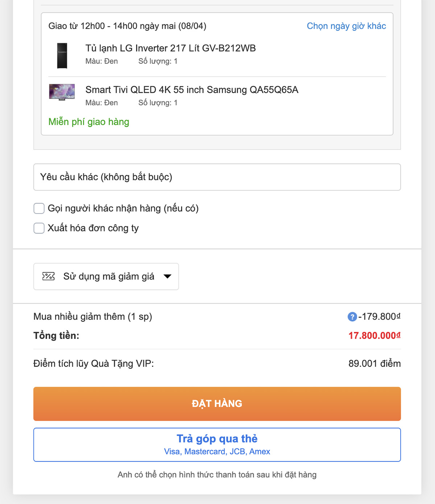Open the Samsung QLED TV thumbnail
435x504 pixels.
[62, 92]
